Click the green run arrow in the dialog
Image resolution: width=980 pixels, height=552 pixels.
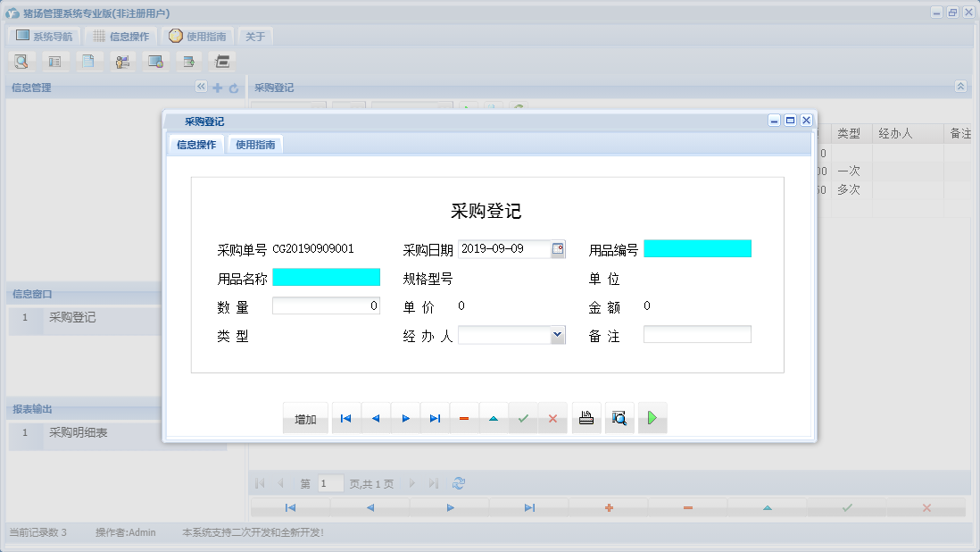(x=652, y=417)
